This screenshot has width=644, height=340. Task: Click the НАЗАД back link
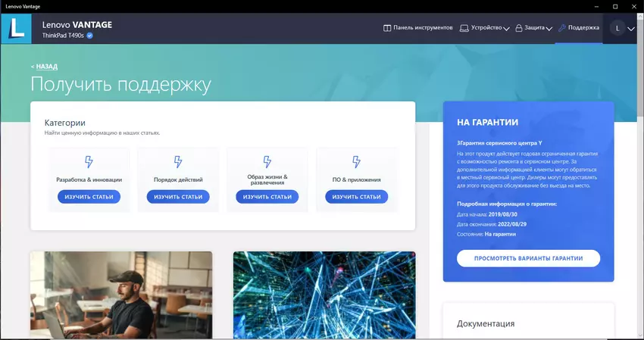[45, 67]
